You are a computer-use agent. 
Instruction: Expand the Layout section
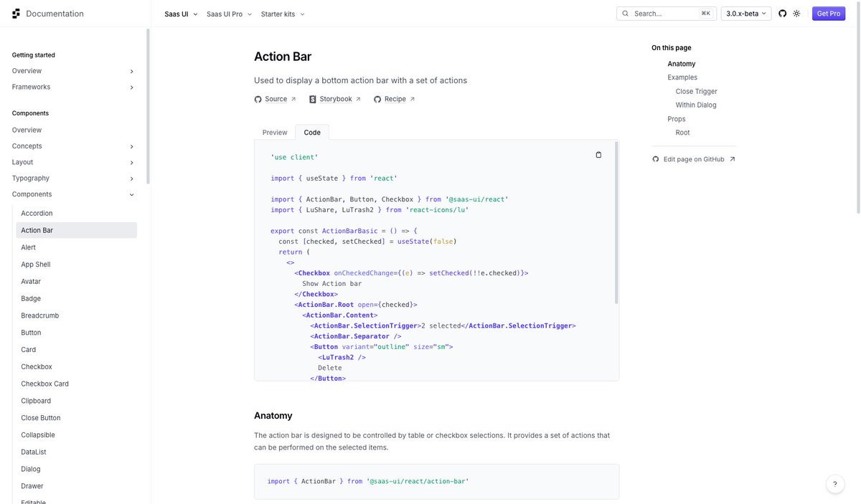(74, 162)
